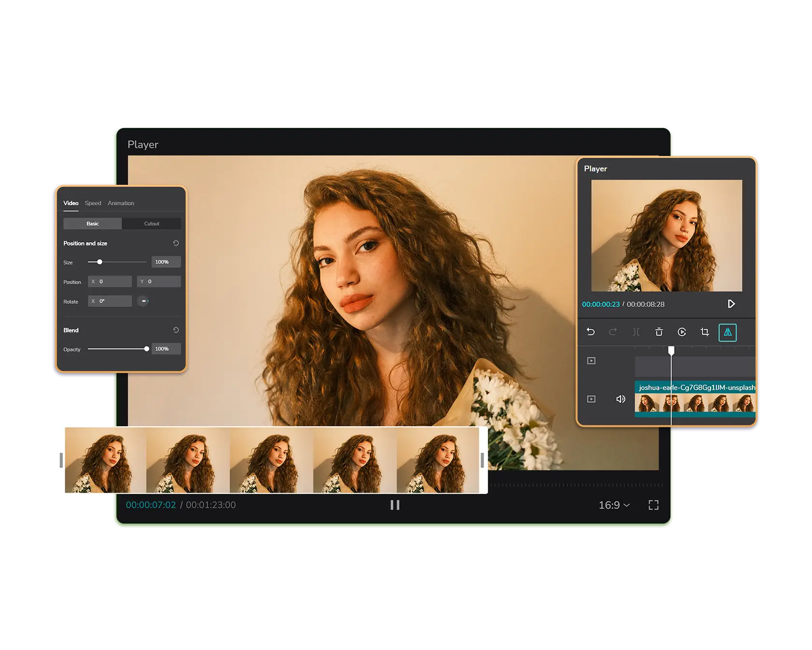Switch to the Animation tab
Viewport: 812px width, 650px height.
click(121, 203)
